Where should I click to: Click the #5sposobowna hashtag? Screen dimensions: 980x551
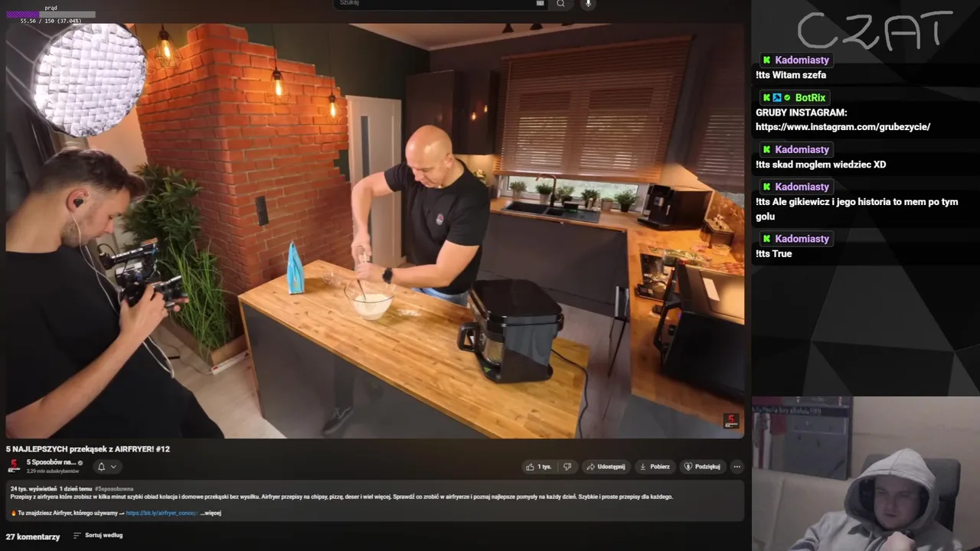click(114, 488)
